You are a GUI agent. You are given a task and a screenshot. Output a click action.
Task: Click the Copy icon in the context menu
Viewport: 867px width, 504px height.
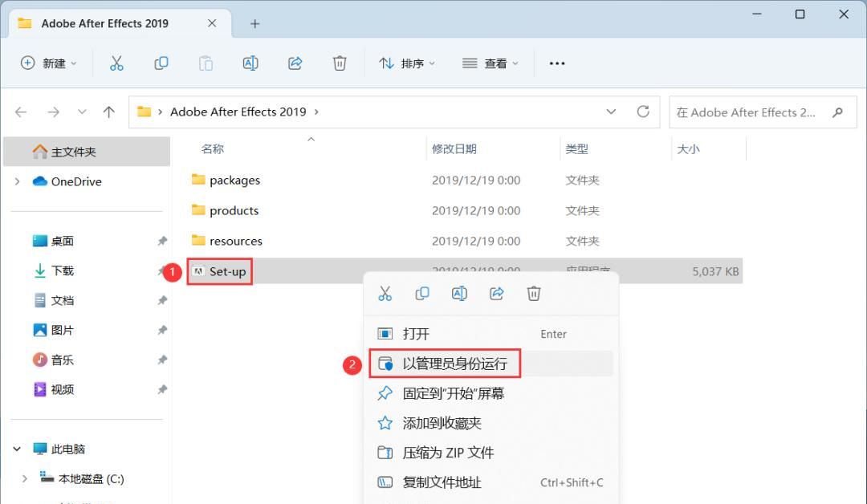tap(421, 293)
